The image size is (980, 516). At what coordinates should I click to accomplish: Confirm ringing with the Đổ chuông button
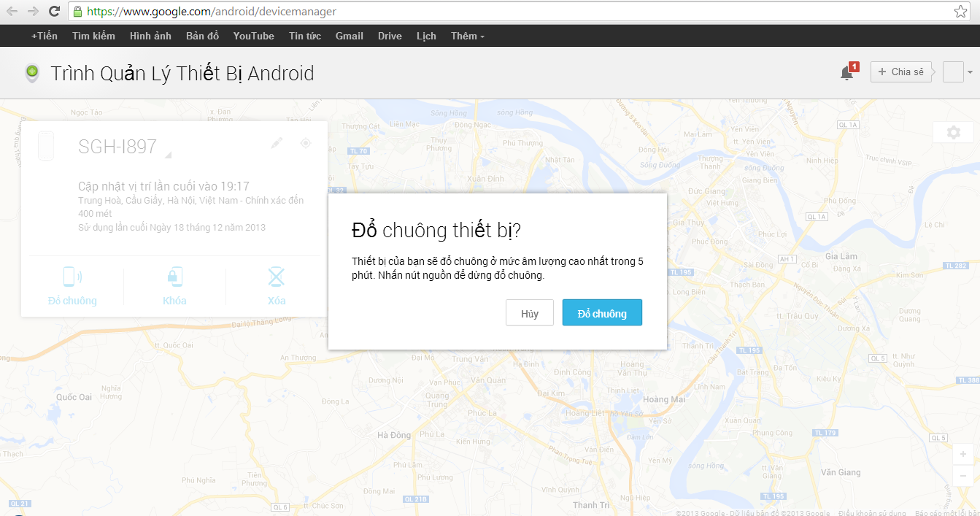click(601, 312)
